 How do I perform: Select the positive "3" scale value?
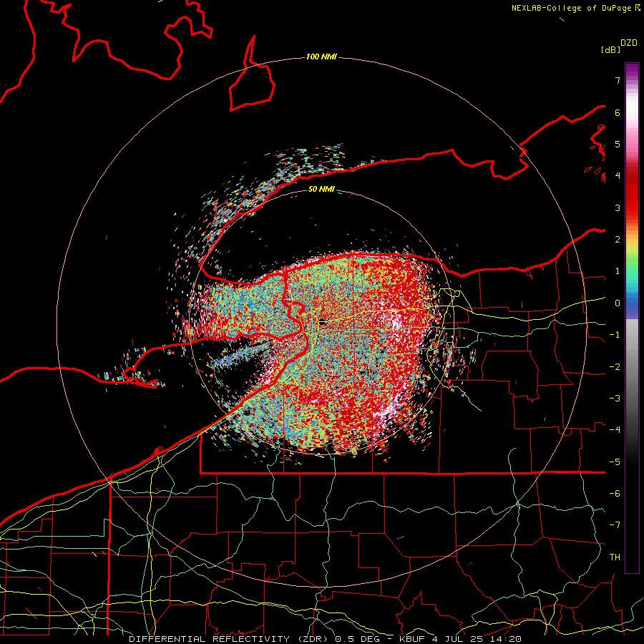(618, 208)
